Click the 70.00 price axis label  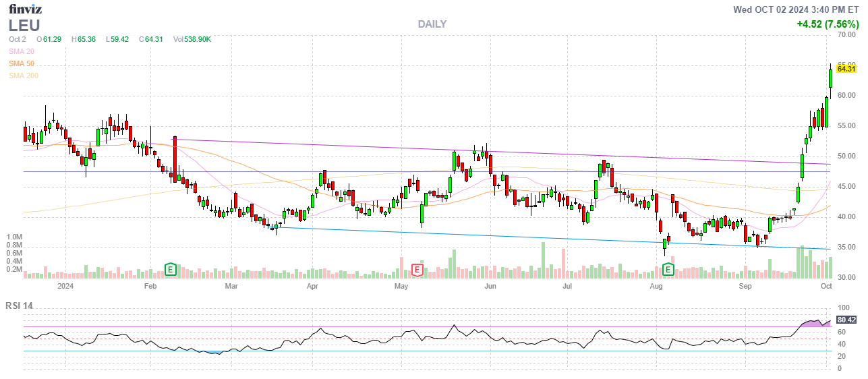(x=846, y=34)
